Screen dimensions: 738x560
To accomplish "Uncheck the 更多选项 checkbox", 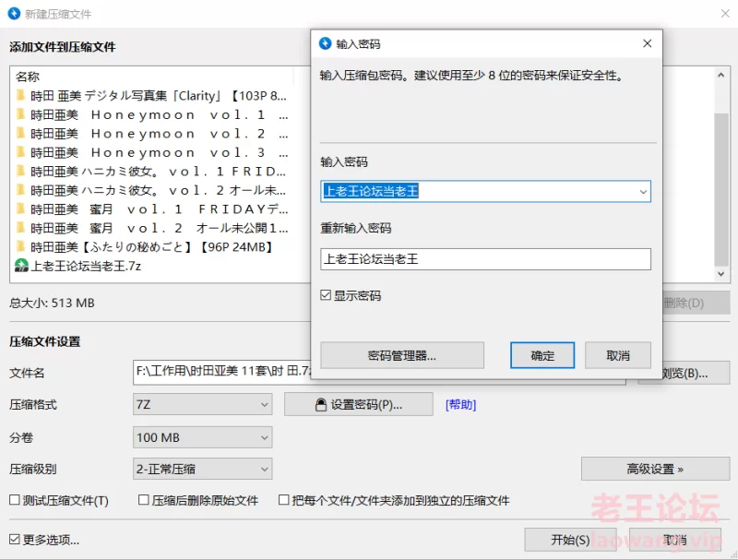I will (15, 540).
